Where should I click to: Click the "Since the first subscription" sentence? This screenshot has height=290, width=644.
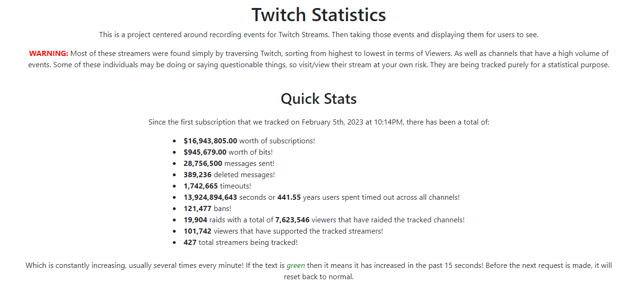(318, 122)
